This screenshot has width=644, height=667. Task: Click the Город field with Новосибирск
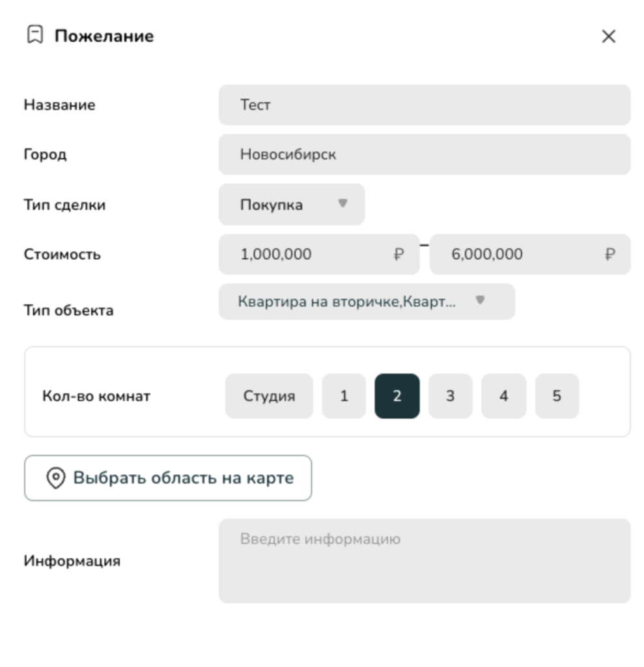pos(424,154)
